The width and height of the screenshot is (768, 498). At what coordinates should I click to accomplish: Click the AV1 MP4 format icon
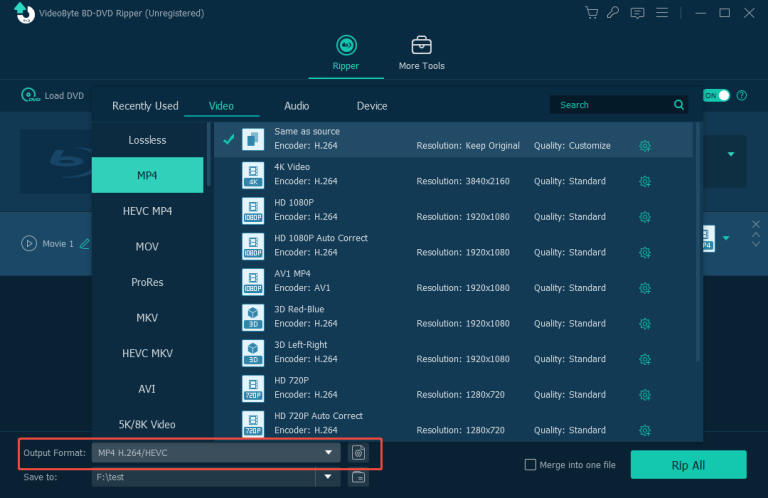pos(253,282)
